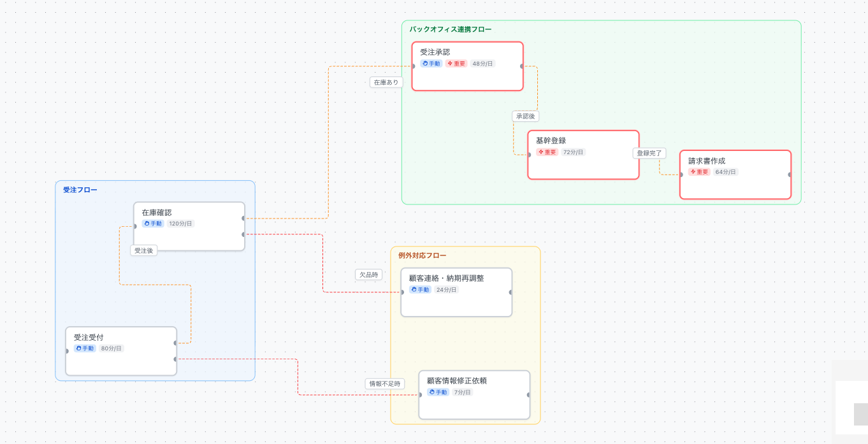The image size is (868, 444).
Task: Click the 重要 badge on the 基幹登録 node
Action: (546, 152)
